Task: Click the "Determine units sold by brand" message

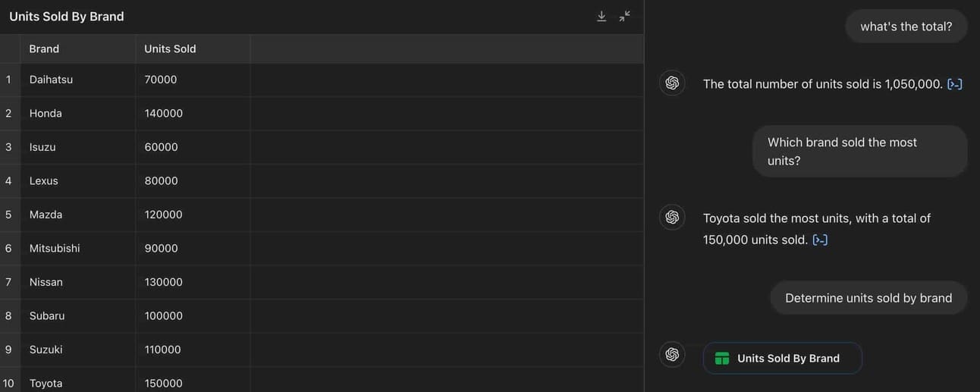Action: (x=868, y=298)
